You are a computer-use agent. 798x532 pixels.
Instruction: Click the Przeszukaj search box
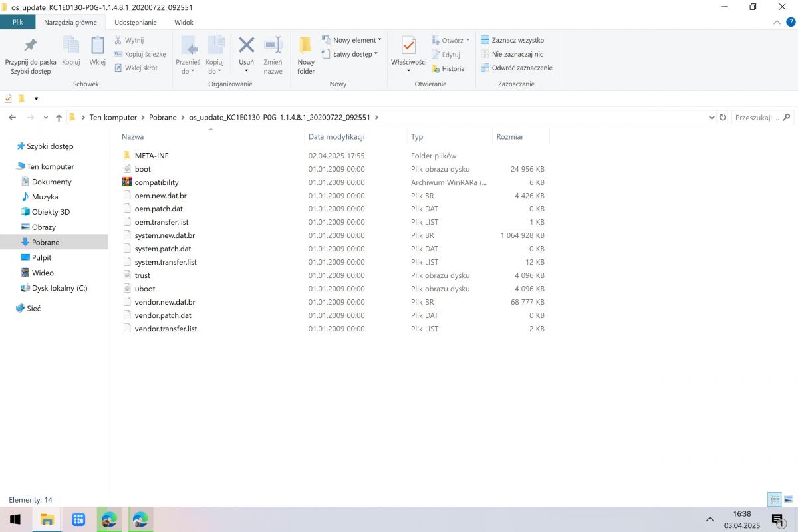[763, 117]
